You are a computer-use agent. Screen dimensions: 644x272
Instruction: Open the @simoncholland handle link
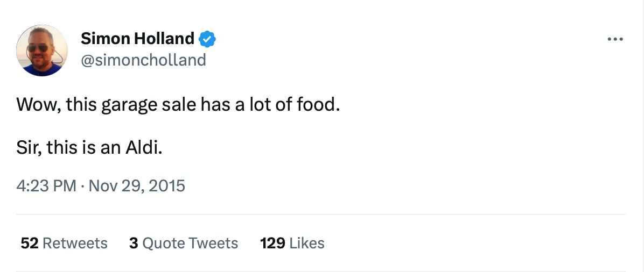click(143, 60)
